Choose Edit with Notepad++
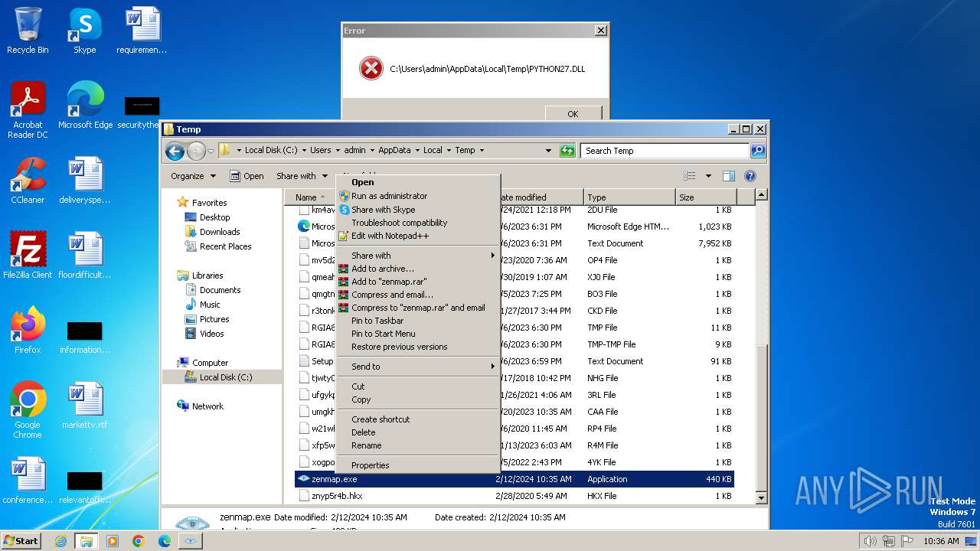 click(x=418, y=236)
